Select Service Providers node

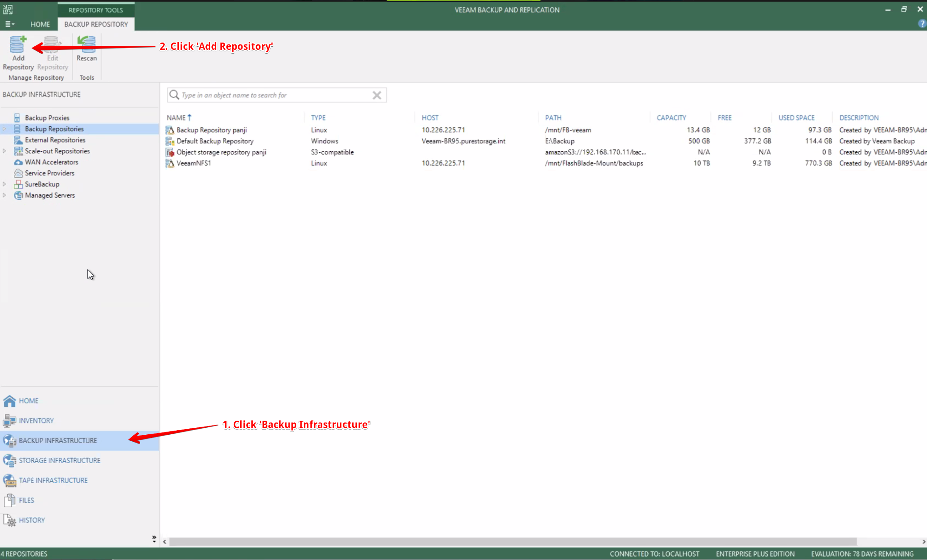(50, 173)
